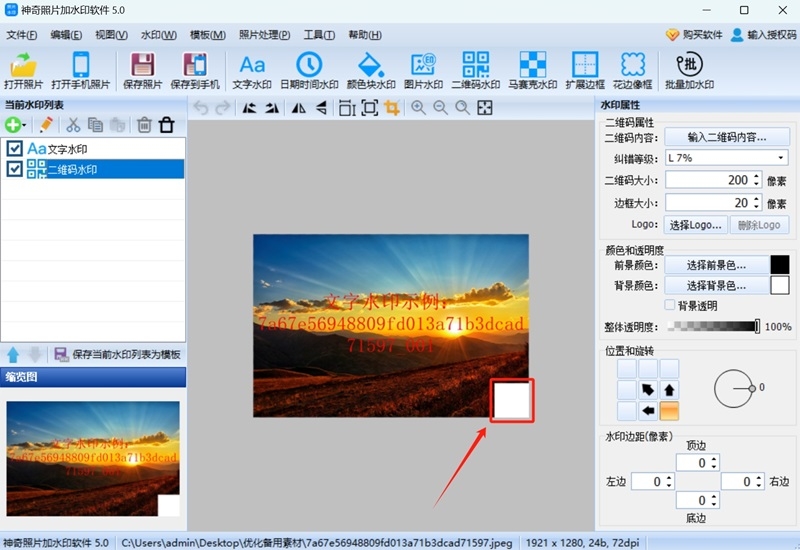Open the 工具(T) menu
This screenshot has width=800, height=550.
[x=319, y=35]
